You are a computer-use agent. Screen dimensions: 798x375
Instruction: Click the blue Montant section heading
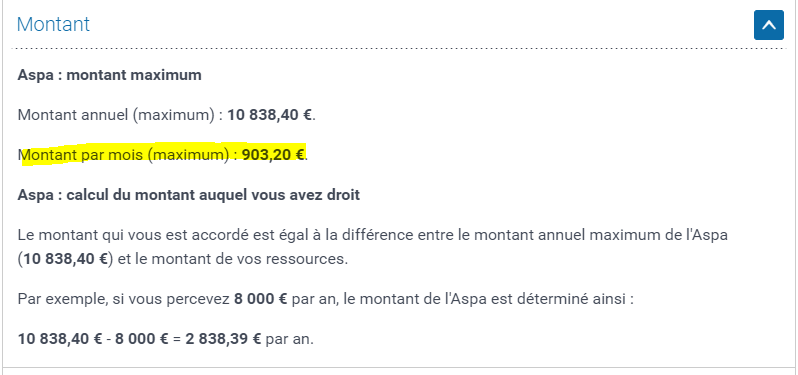(x=53, y=24)
